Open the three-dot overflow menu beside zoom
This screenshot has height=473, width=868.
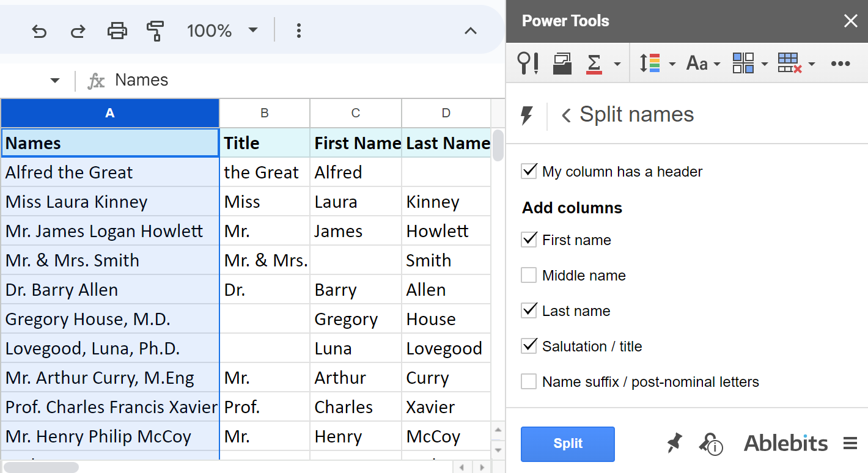pos(298,31)
